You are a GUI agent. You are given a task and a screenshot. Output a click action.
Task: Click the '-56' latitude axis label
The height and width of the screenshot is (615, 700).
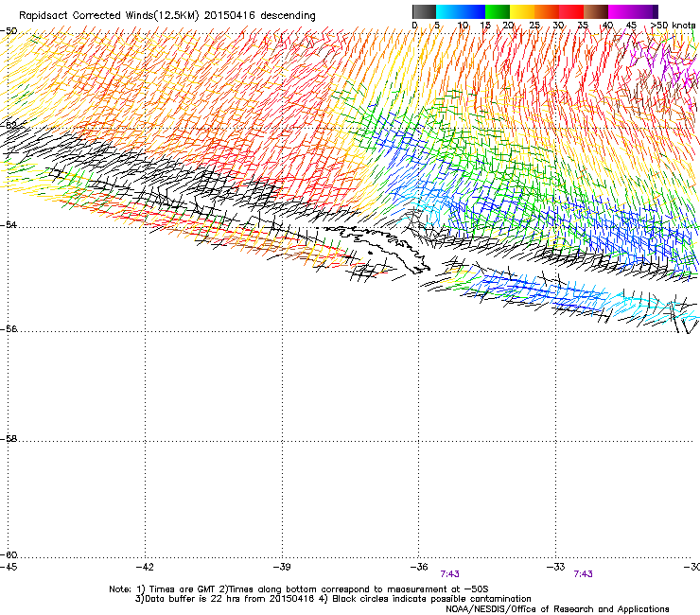click(x=9, y=329)
